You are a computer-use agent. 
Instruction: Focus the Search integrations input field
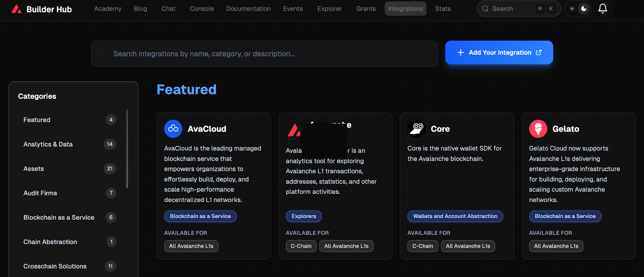(x=264, y=54)
